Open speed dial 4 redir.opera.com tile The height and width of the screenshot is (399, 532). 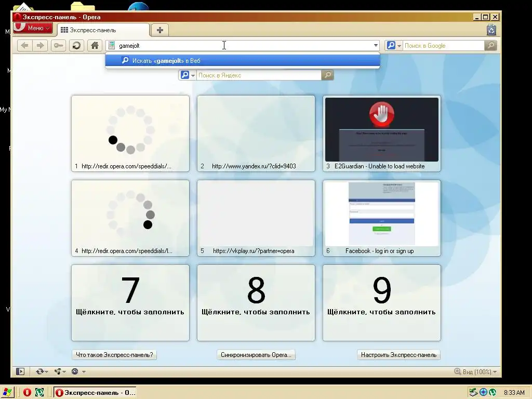[130, 218]
